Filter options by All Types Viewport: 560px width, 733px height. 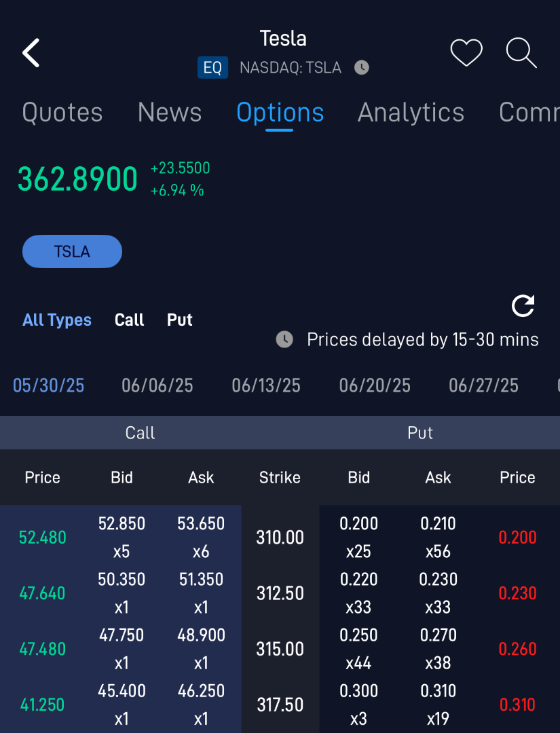tap(57, 320)
